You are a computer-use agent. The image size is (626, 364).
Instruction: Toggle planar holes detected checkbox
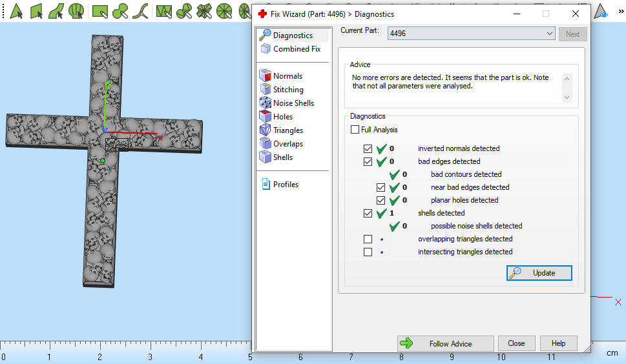(x=381, y=200)
